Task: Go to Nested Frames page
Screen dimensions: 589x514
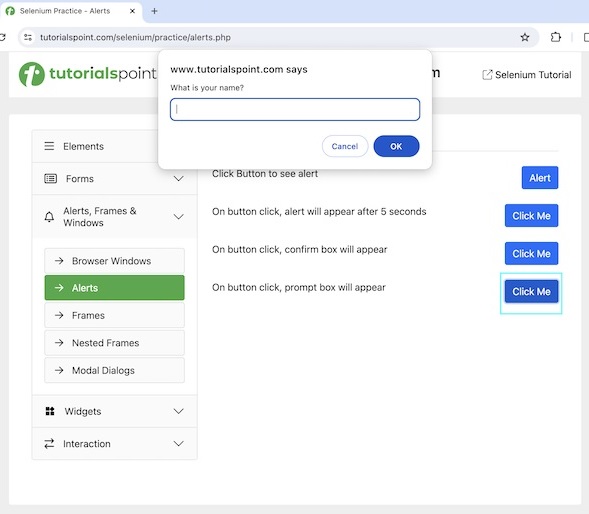Action: (115, 343)
